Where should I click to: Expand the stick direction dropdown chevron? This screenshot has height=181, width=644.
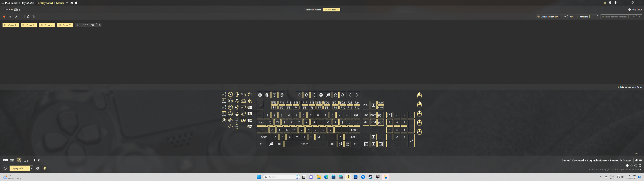click(82, 25)
